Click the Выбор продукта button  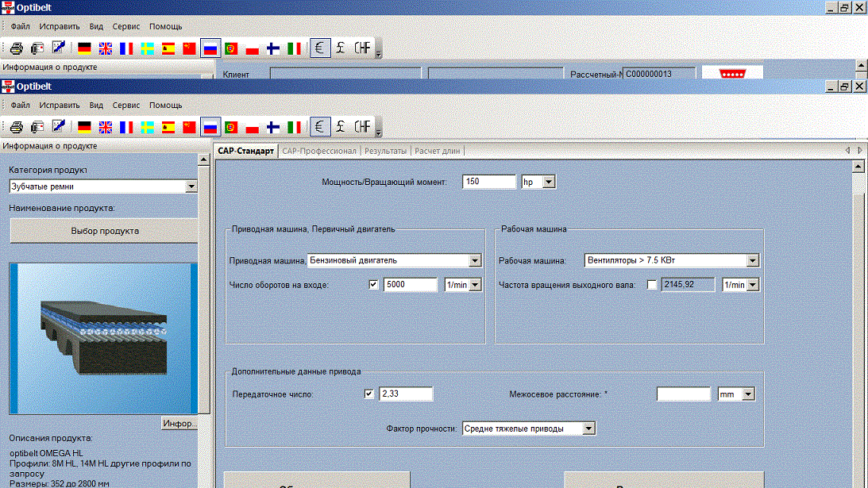coord(105,231)
